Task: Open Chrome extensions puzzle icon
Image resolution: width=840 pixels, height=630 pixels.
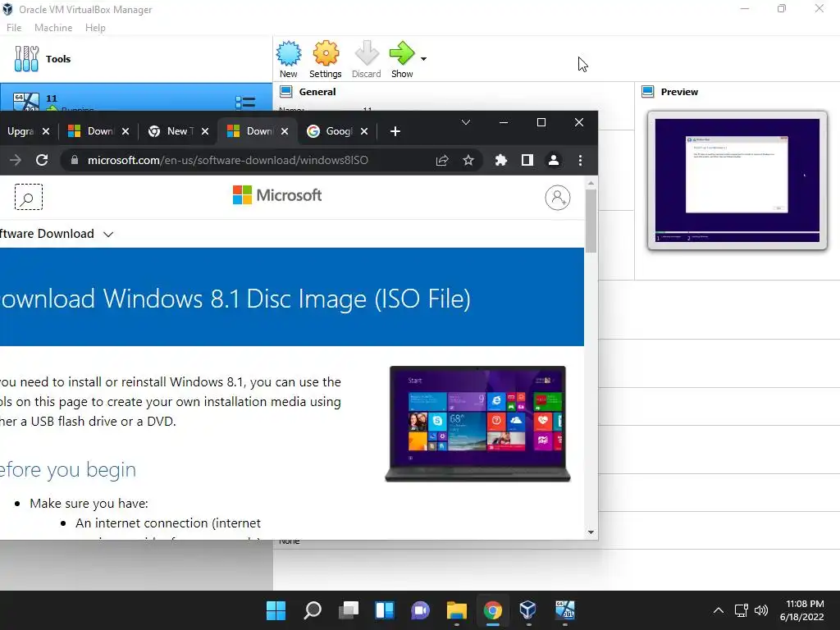Action: [501, 160]
